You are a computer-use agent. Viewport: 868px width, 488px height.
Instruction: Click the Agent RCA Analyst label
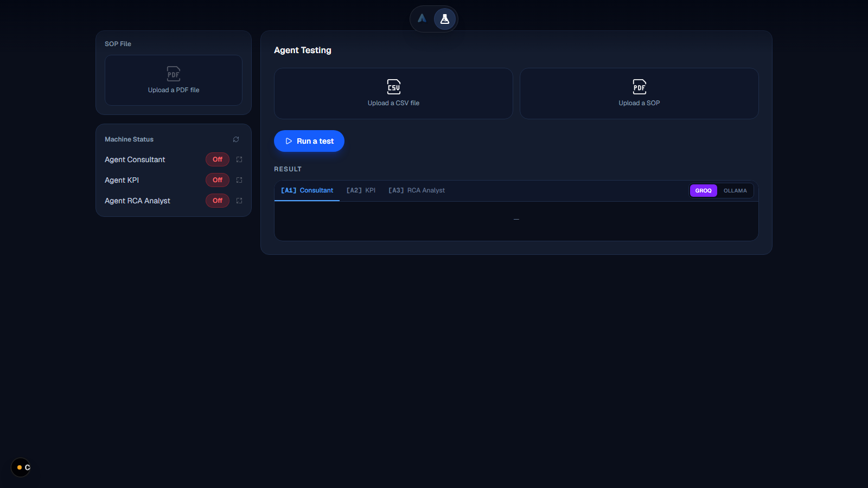(x=137, y=201)
